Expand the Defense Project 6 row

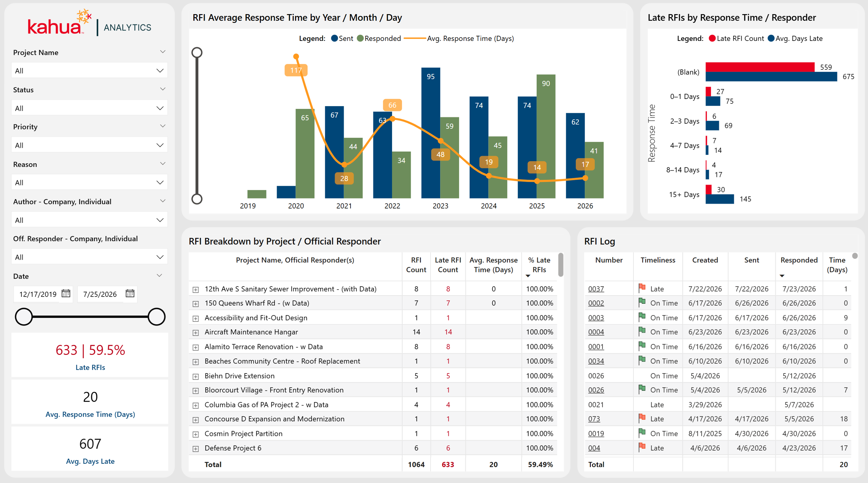pos(195,449)
